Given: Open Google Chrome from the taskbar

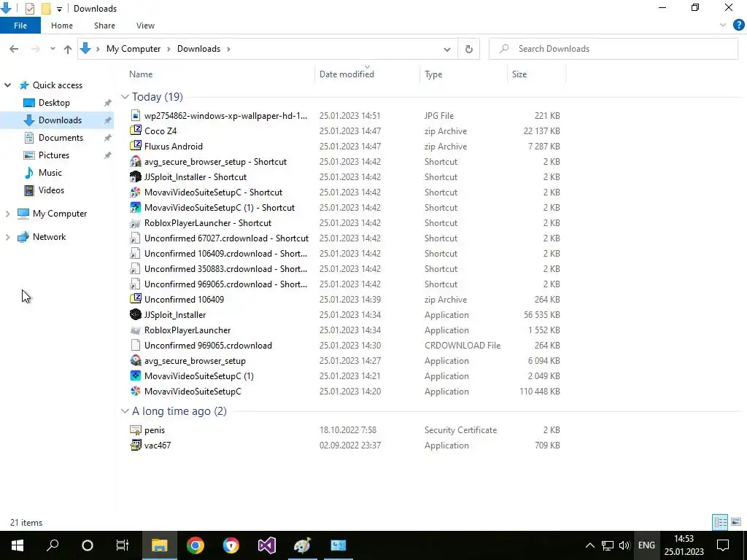Looking at the screenshot, I should pos(196,545).
